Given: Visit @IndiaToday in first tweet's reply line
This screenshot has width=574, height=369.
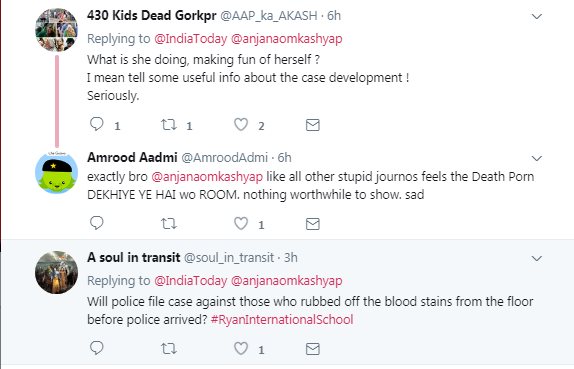Looking at the screenshot, I should [191, 38].
